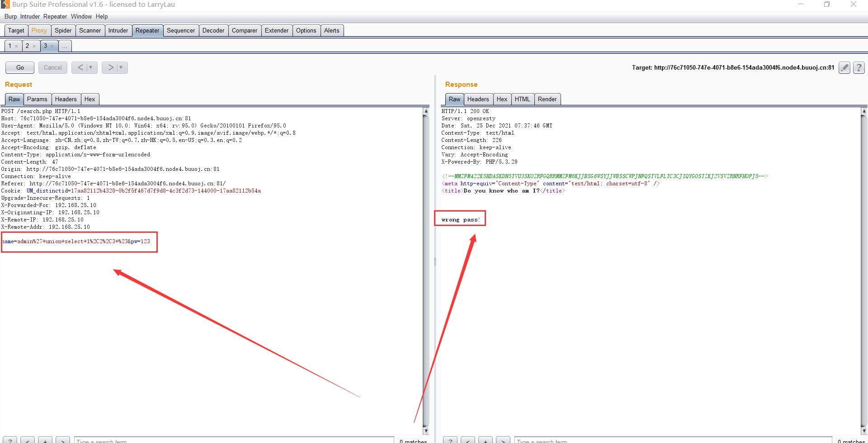Switch to the Decoder tool tab
Viewport: 868px width, 443px height.
pos(213,31)
